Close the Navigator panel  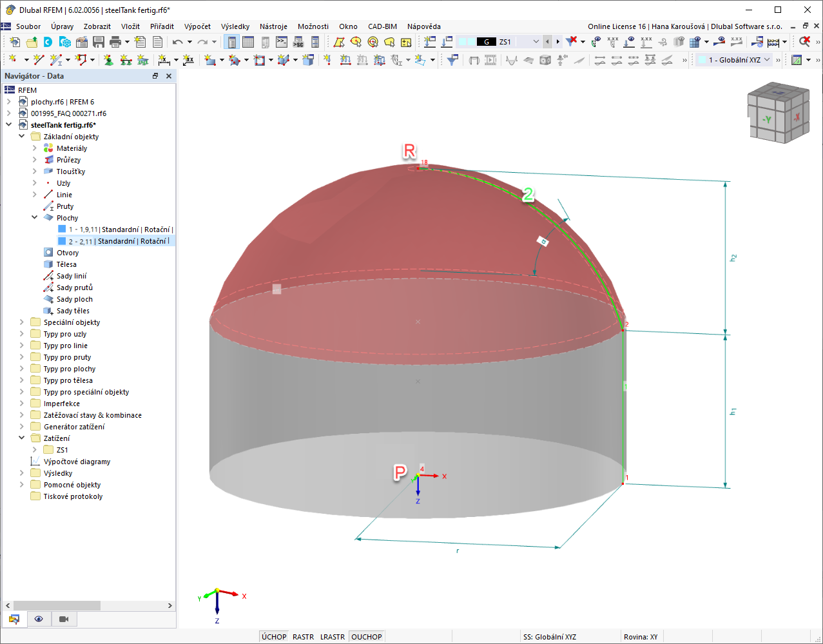coord(169,76)
